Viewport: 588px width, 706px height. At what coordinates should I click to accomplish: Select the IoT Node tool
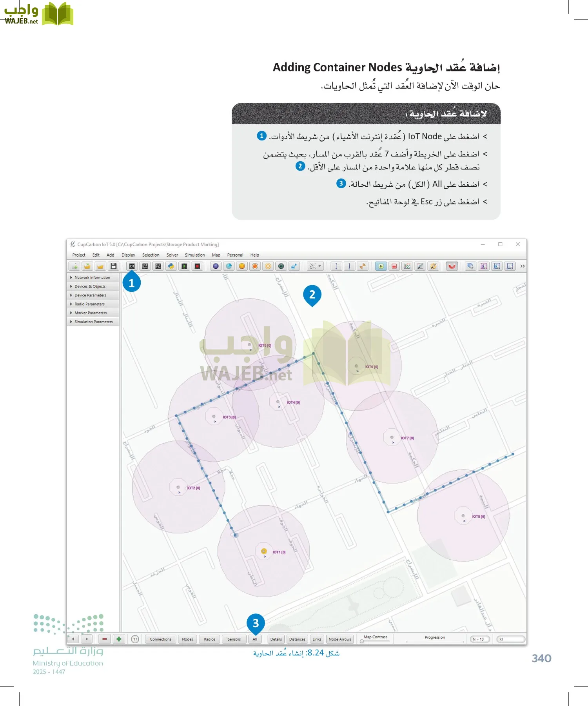[x=132, y=266]
